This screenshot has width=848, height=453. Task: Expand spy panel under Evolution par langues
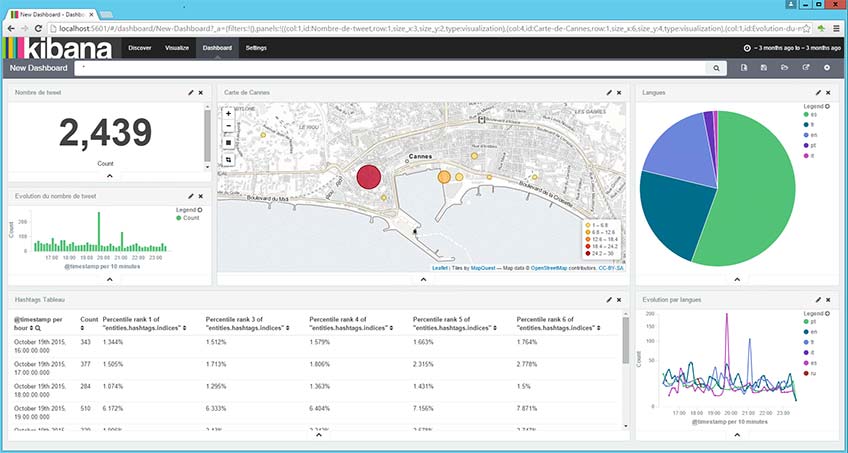pos(737,434)
